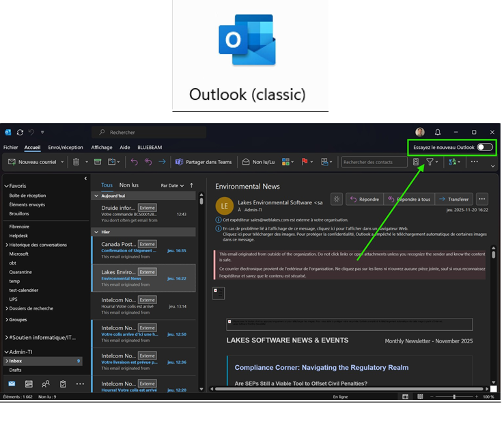Viewport: 504px width, 430px height.
Task: Click the Forward arrow icon in ribbon
Action: point(162,162)
